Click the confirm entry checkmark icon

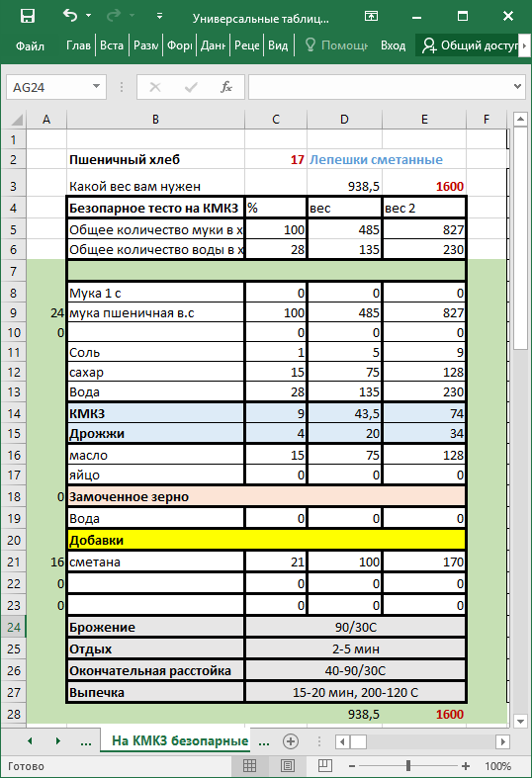pyautogui.click(x=191, y=87)
